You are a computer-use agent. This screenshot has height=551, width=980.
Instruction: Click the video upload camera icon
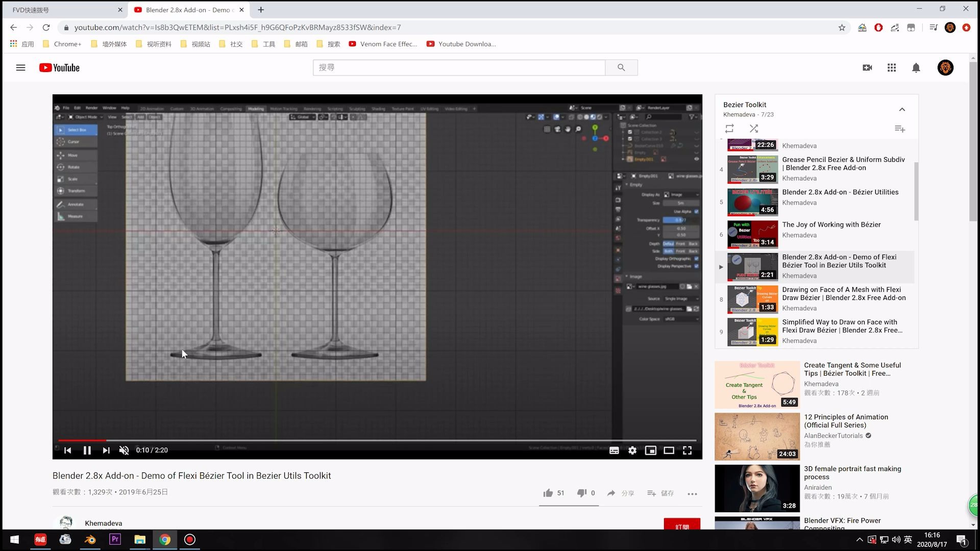coord(868,67)
